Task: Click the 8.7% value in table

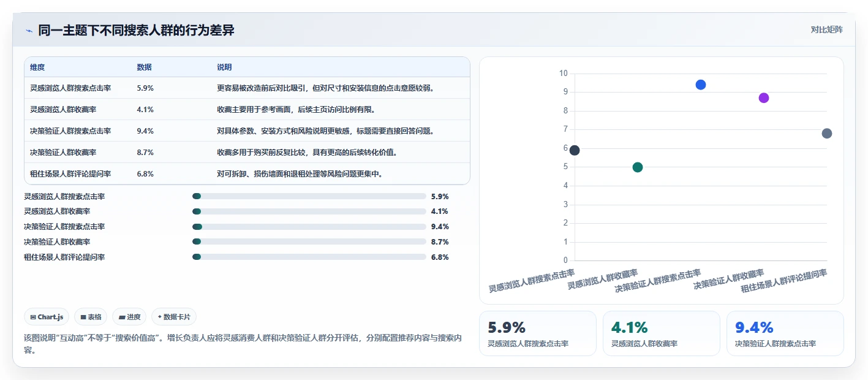Action: 145,152
